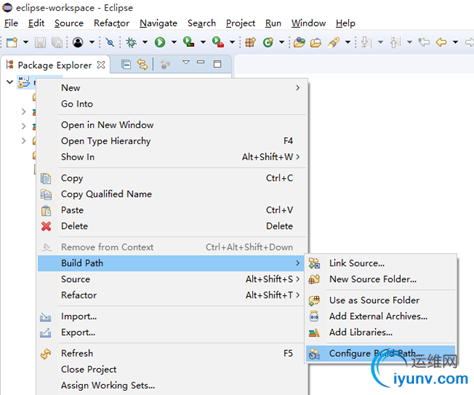Select Add External Archives...
Screen dimensions: 474x395
click(x=381, y=316)
